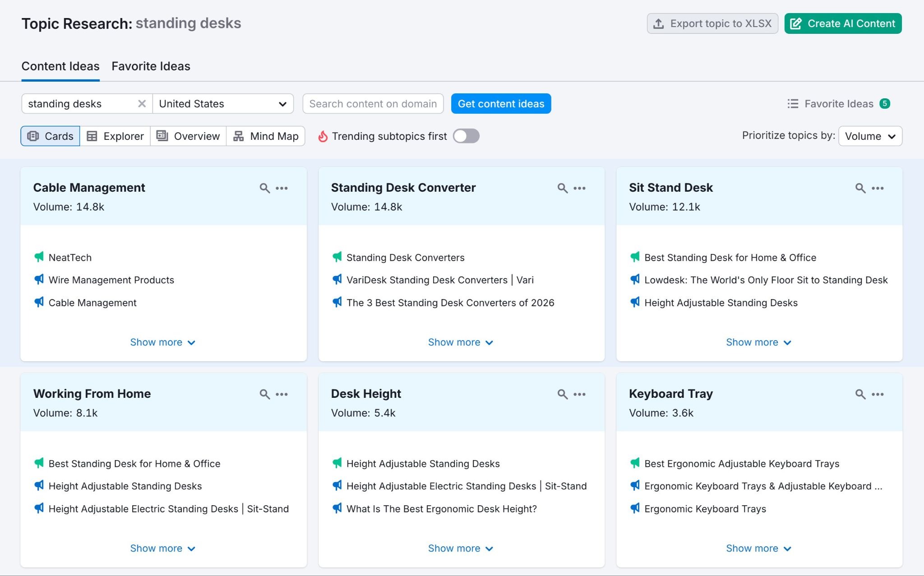This screenshot has width=924, height=576.
Task: Click megaphone icon beside The 3 Best Standing Desk Converters
Action: [x=337, y=302]
